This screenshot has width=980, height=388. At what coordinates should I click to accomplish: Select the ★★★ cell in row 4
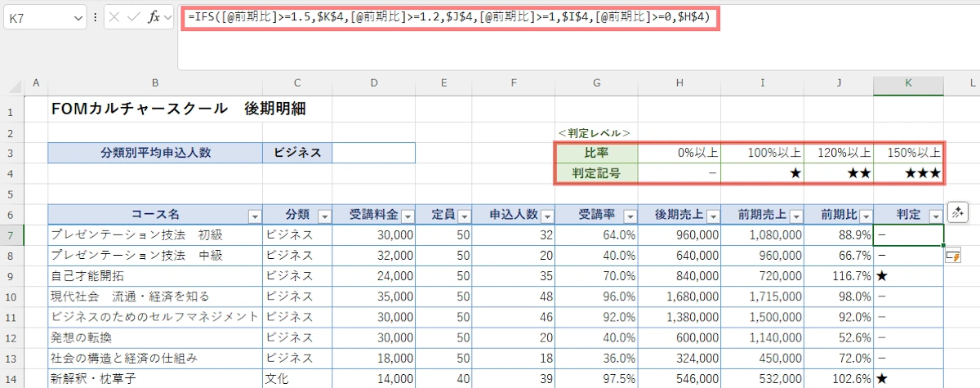(x=909, y=173)
